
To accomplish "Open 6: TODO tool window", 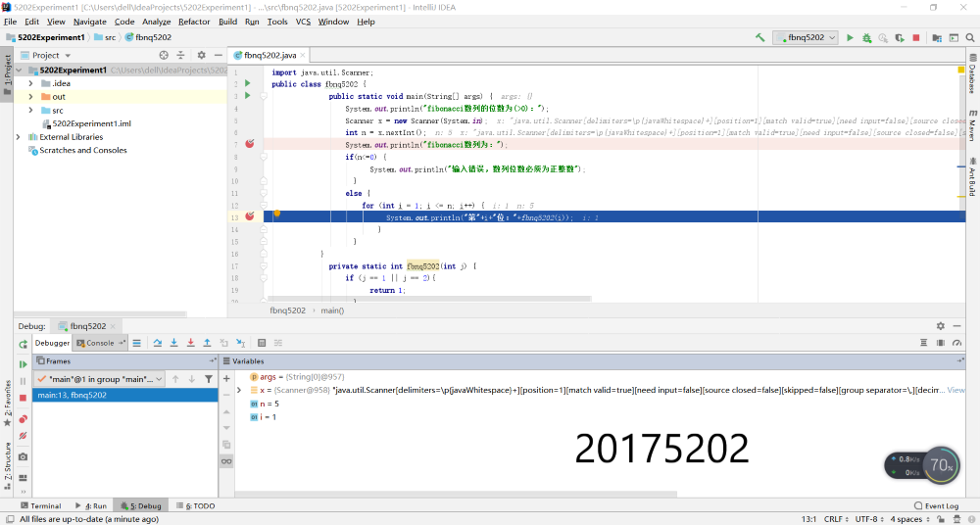I will point(196,505).
